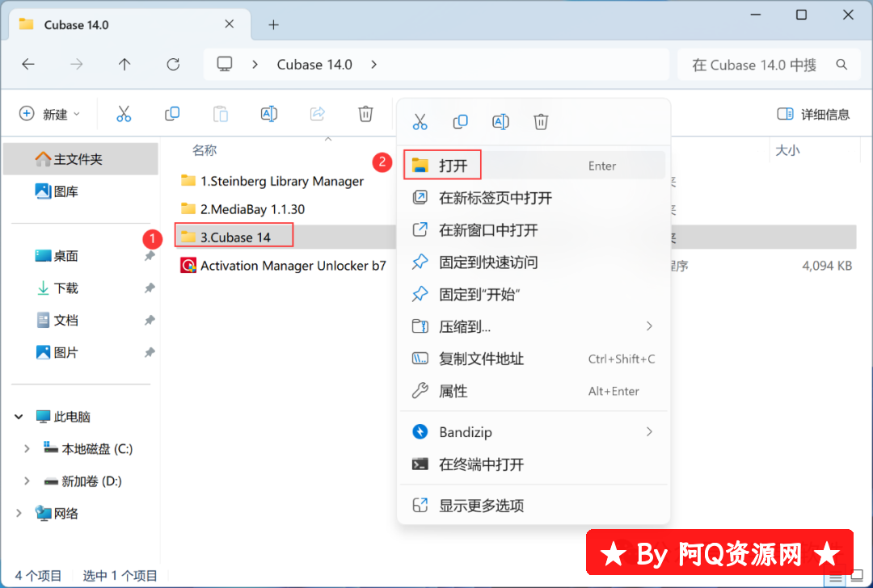Click the Delete trash icon in the Explorer toolbar
This screenshot has width=873, height=588.
pos(365,114)
